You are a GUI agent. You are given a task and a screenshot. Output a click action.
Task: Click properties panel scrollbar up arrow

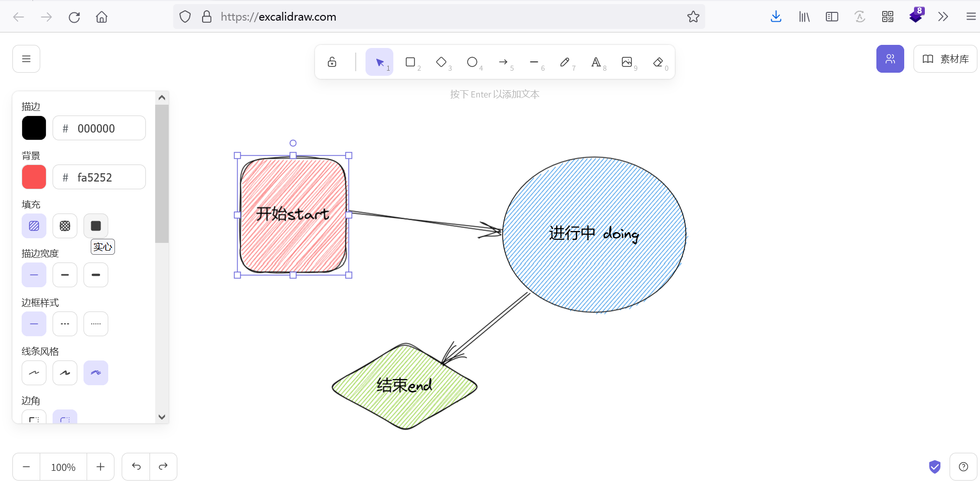coord(162,98)
